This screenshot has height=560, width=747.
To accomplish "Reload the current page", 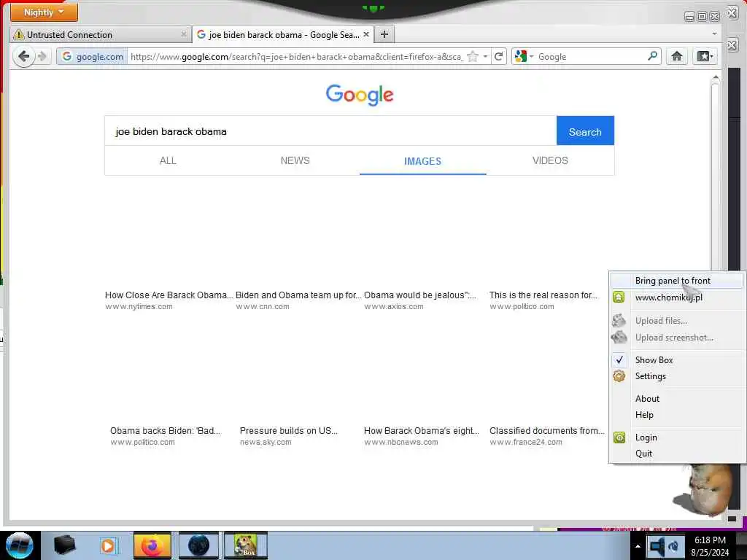I will coord(499,57).
